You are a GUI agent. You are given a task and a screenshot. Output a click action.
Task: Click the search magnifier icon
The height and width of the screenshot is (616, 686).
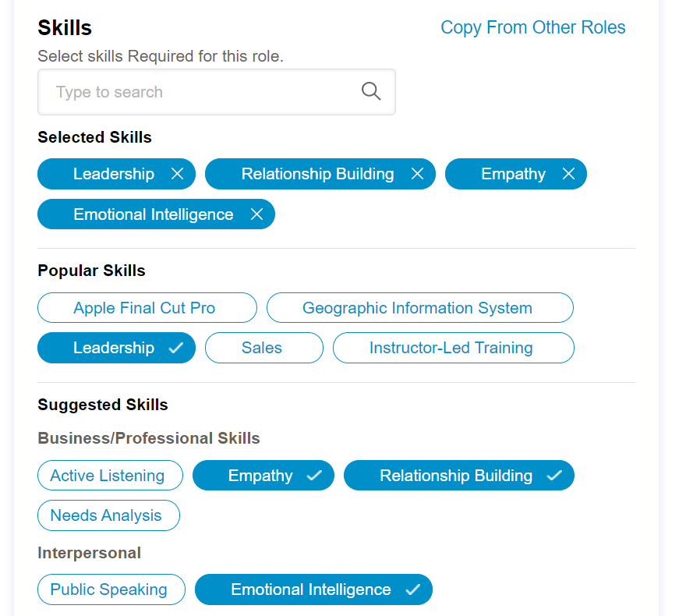pyautogui.click(x=371, y=91)
